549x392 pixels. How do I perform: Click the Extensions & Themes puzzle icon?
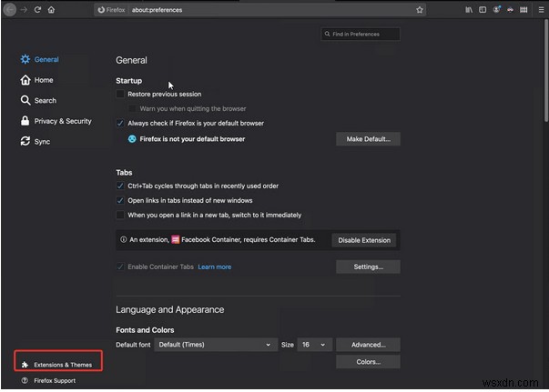point(25,365)
